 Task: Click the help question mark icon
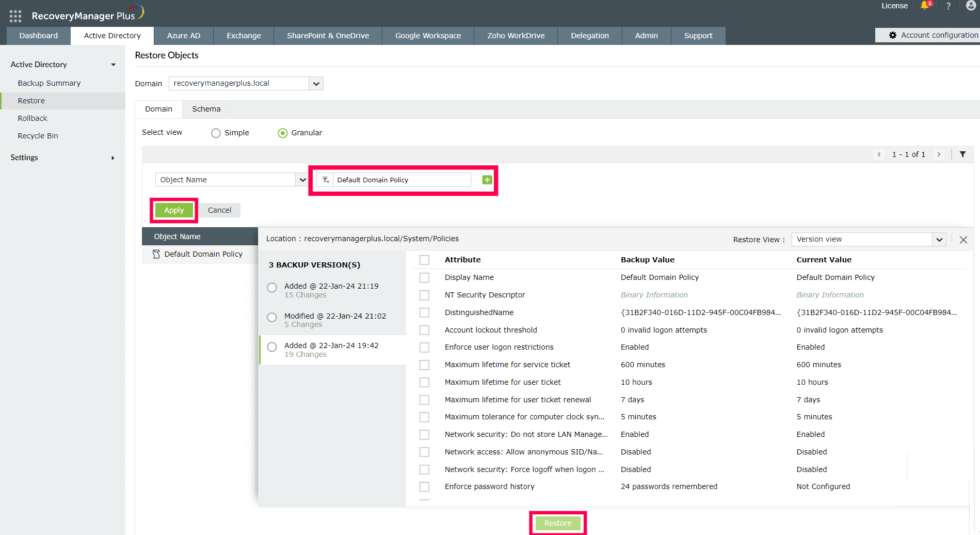948,6
